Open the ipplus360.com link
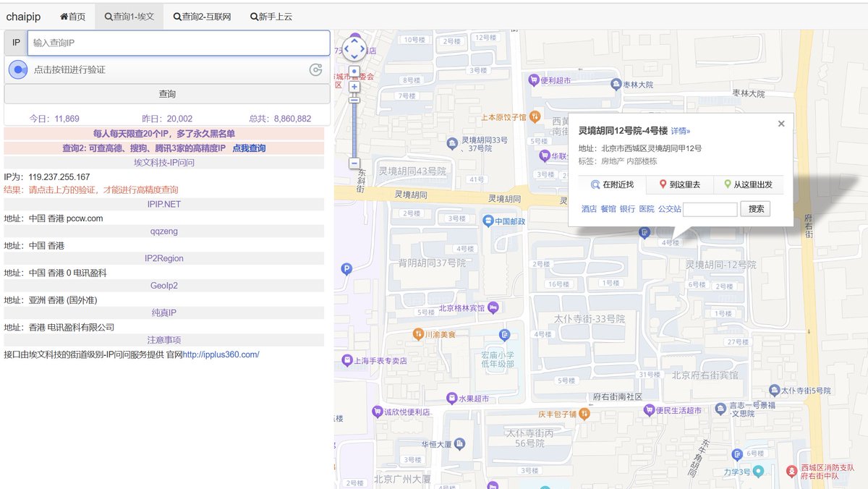Screen dimensions: 868x489 pos(221,354)
